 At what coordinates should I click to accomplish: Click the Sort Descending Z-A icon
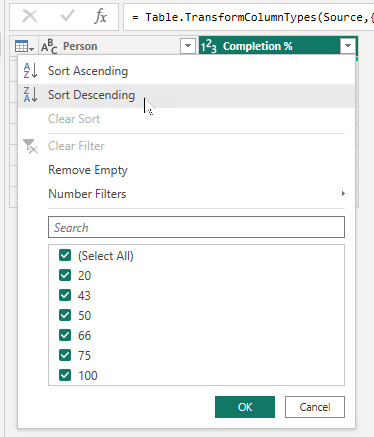click(x=30, y=95)
